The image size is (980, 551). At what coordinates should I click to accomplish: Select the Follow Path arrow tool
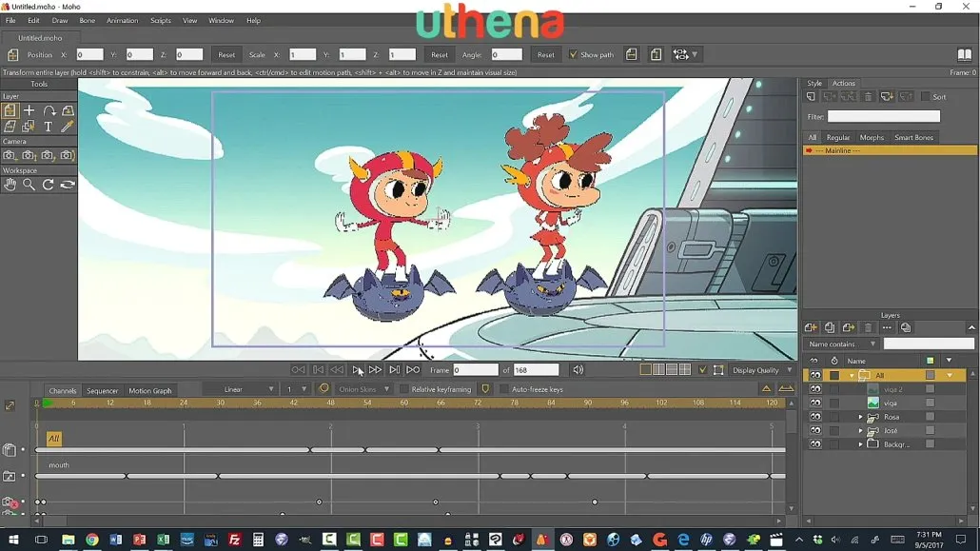tap(49, 110)
